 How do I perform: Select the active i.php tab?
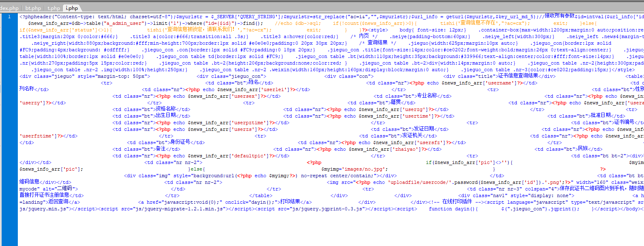(x=72, y=8)
